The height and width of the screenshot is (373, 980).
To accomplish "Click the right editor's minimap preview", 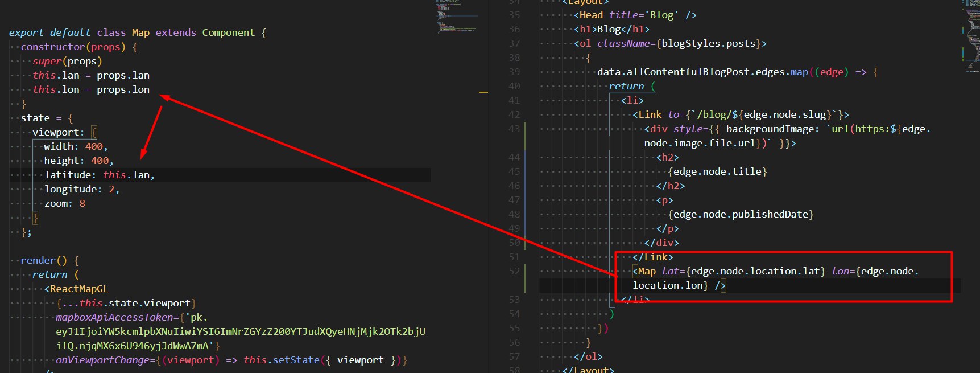I will tap(970, 37).
